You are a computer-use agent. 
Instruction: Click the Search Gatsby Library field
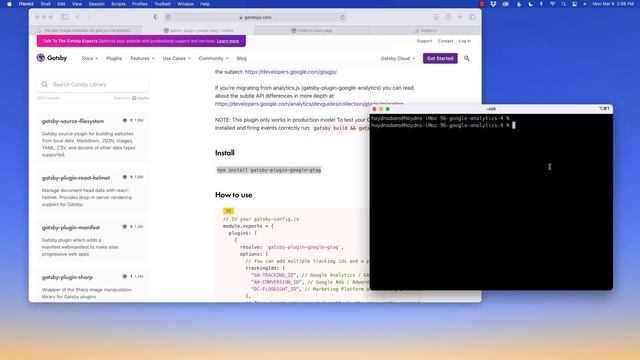(93, 84)
